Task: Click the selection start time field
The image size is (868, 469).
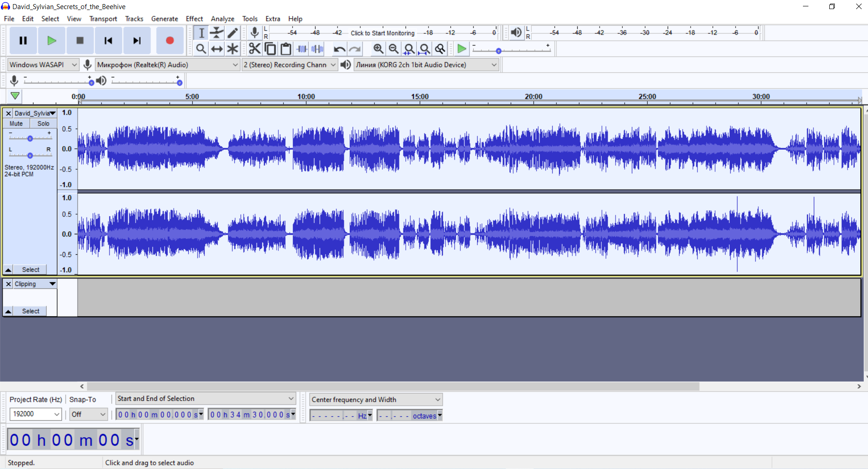Action: [160, 414]
